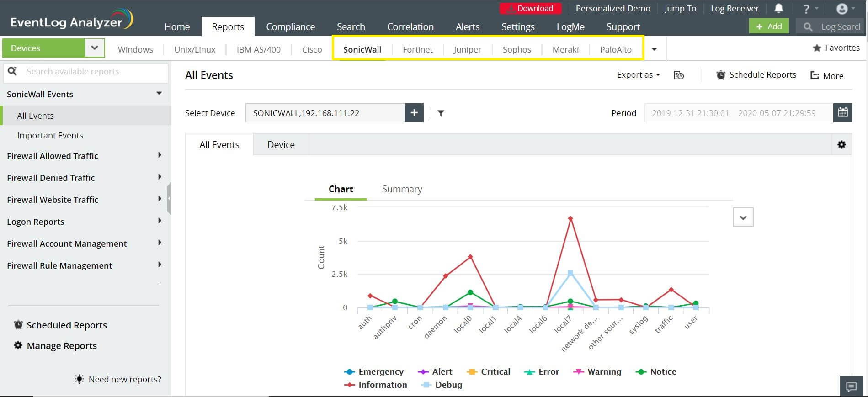
Task: Toggle the Debug series in chart legend
Action: click(448, 385)
